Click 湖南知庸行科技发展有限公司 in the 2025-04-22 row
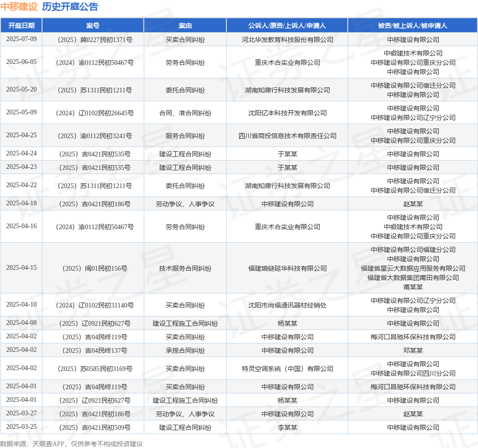This screenshot has width=478, height=448. coord(288,186)
